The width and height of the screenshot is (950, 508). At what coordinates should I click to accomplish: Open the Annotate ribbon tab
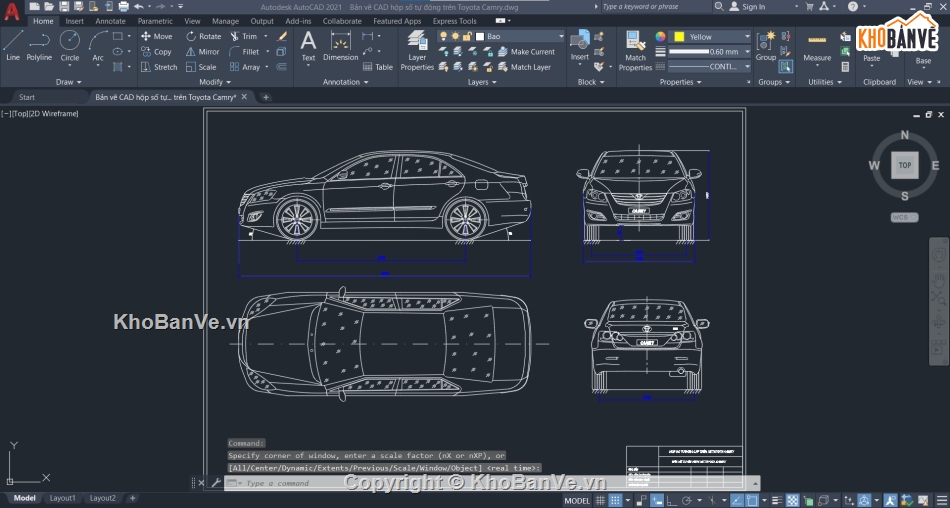[x=110, y=21]
